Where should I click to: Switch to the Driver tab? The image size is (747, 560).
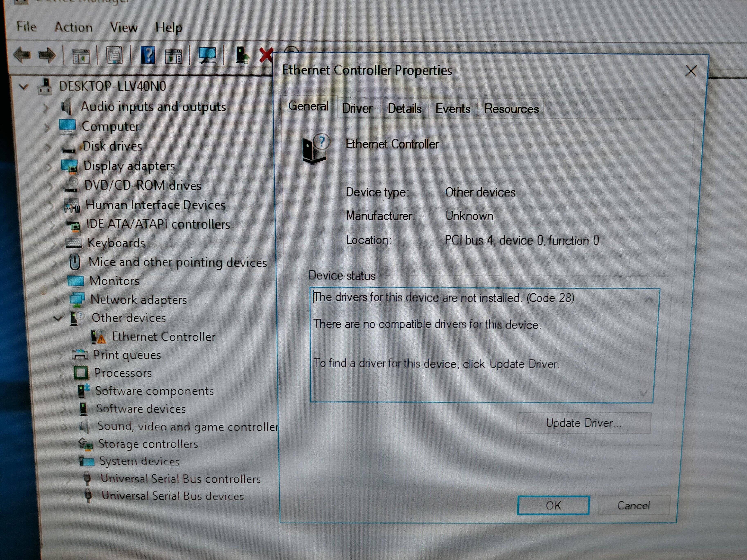[x=357, y=108]
